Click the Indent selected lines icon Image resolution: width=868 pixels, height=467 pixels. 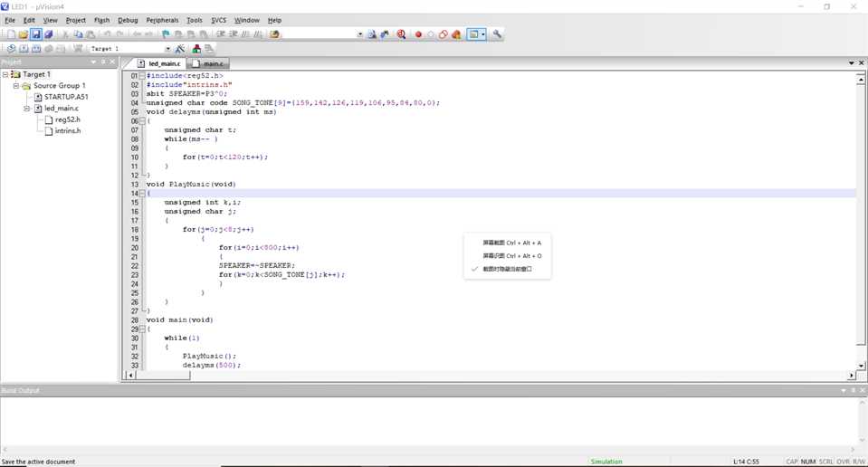click(220, 34)
